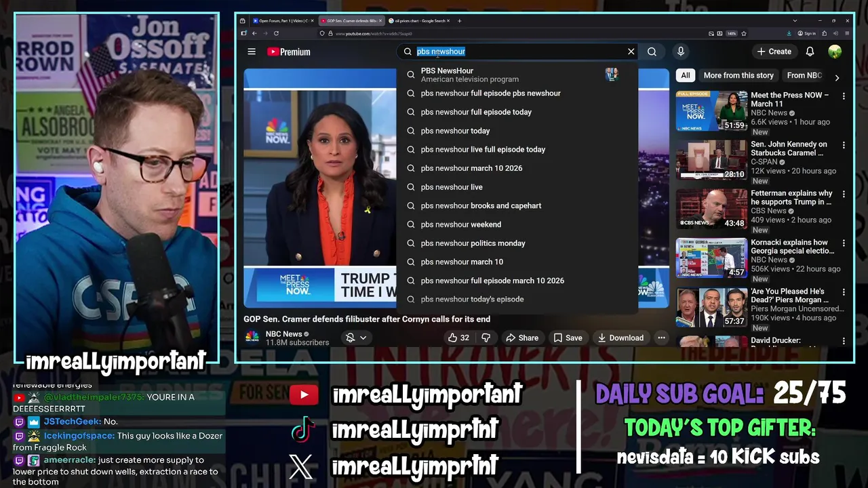Screen dimensions: 868x488
Task: Open the zoom level 140% indicator
Action: click(x=732, y=33)
